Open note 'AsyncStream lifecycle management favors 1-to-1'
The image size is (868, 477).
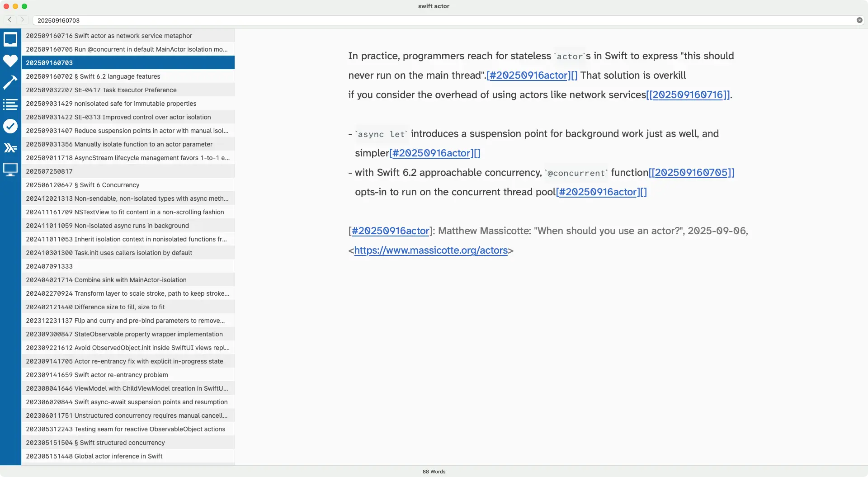click(128, 157)
